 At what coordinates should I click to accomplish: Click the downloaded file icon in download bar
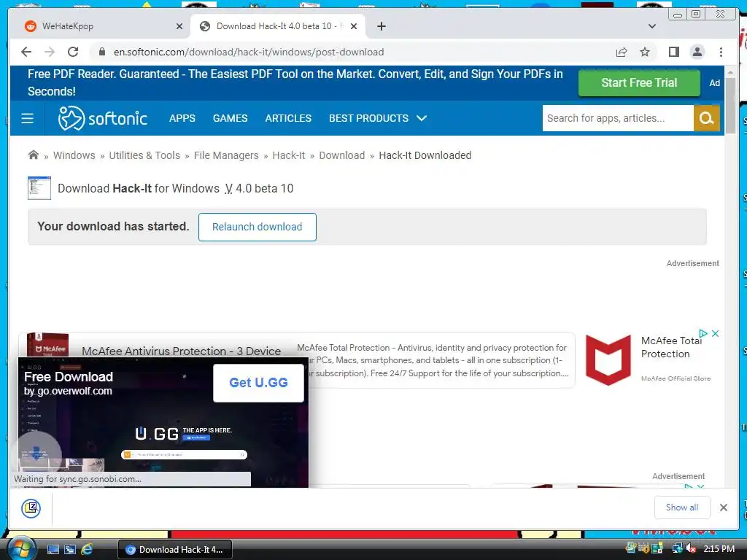point(31,507)
